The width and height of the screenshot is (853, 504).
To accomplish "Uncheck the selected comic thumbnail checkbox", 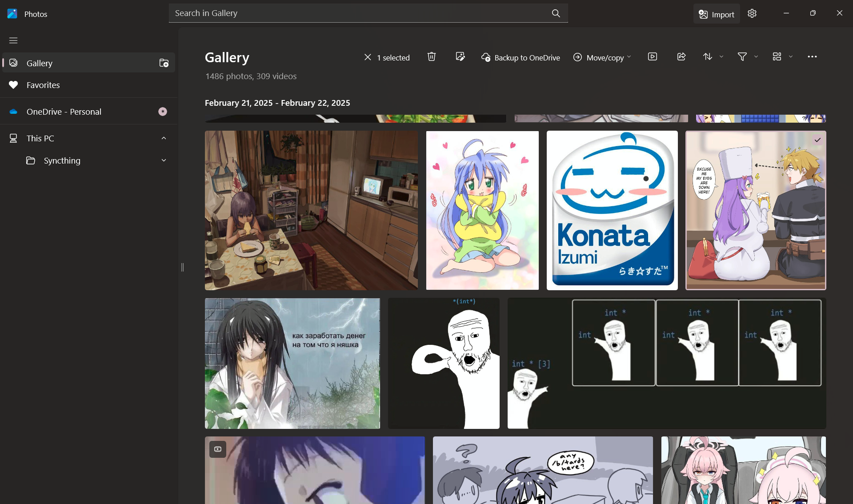I will [817, 140].
